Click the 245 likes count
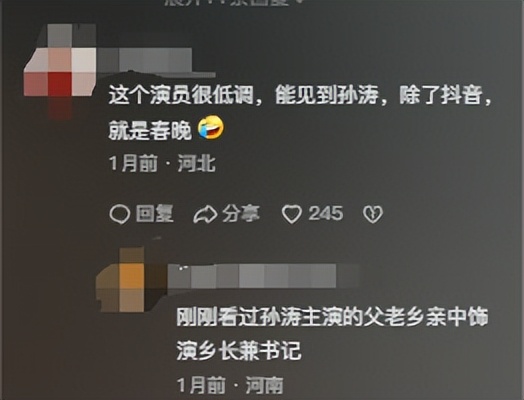Viewport: 524px width, 400px height. click(x=326, y=213)
